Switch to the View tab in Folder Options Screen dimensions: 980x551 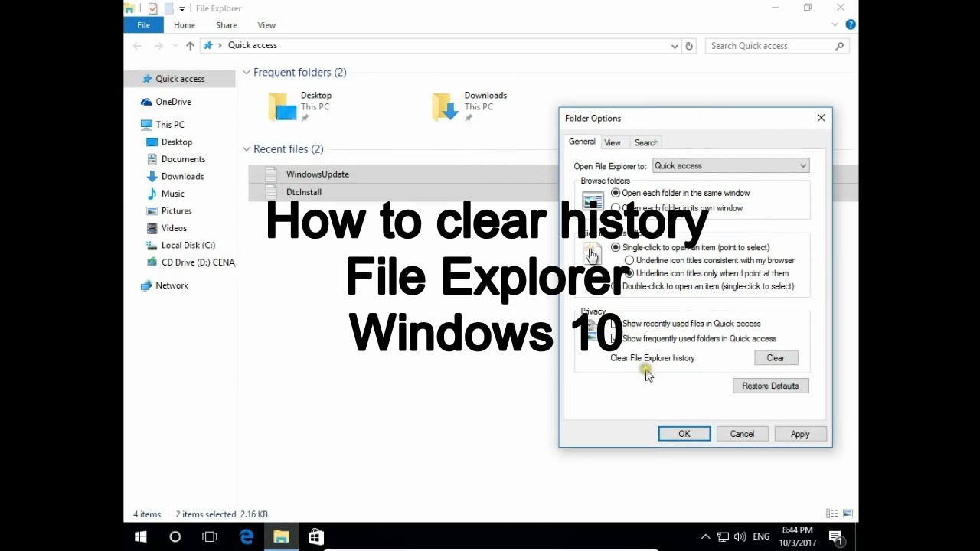coord(612,142)
